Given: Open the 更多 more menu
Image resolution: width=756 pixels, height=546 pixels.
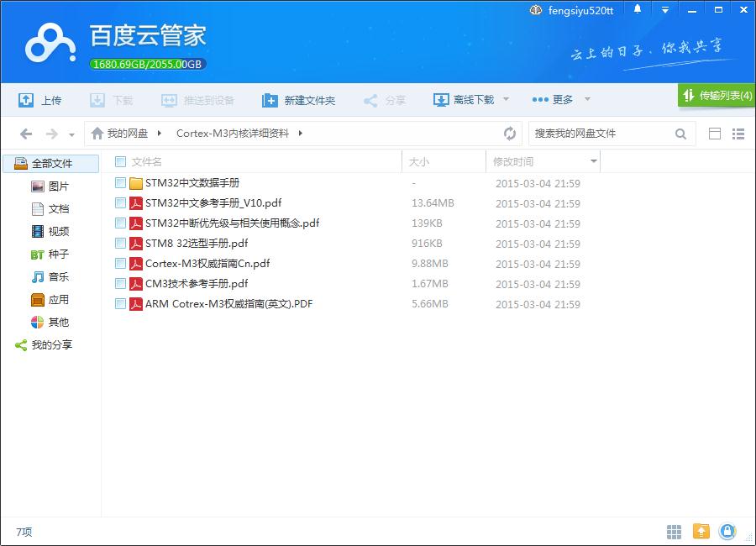Looking at the screenshot, I should pyautogui.click(x=553, y=99).
